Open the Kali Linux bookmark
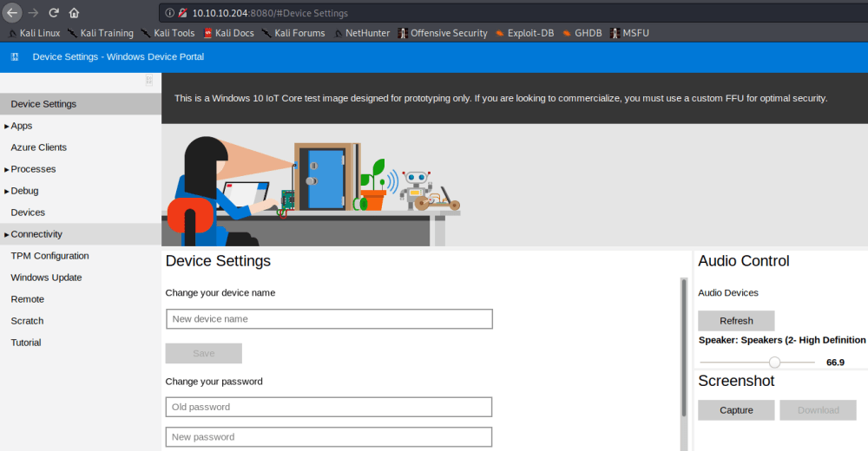This screenshot has width=868, height=451. [x=35, y=33]
